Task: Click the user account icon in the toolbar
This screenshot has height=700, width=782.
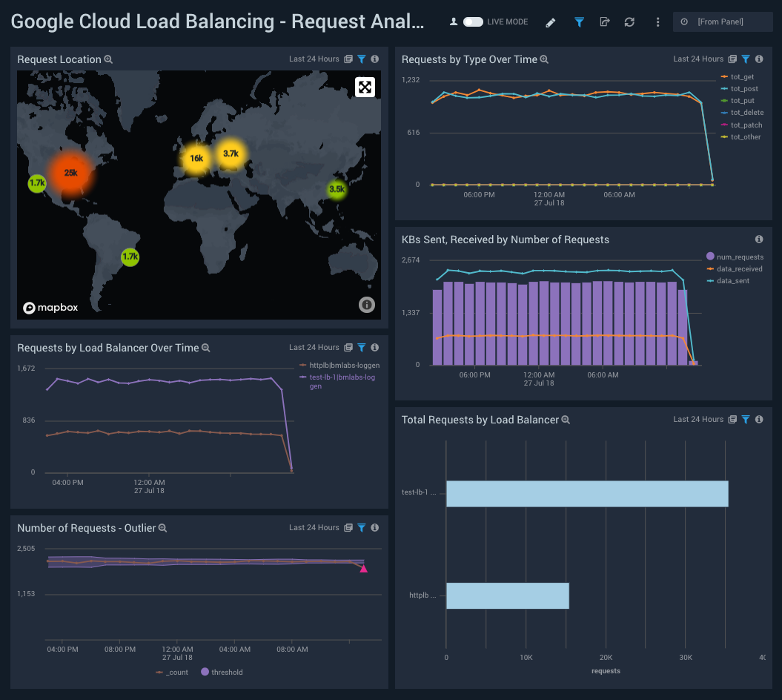Action: 453,22
